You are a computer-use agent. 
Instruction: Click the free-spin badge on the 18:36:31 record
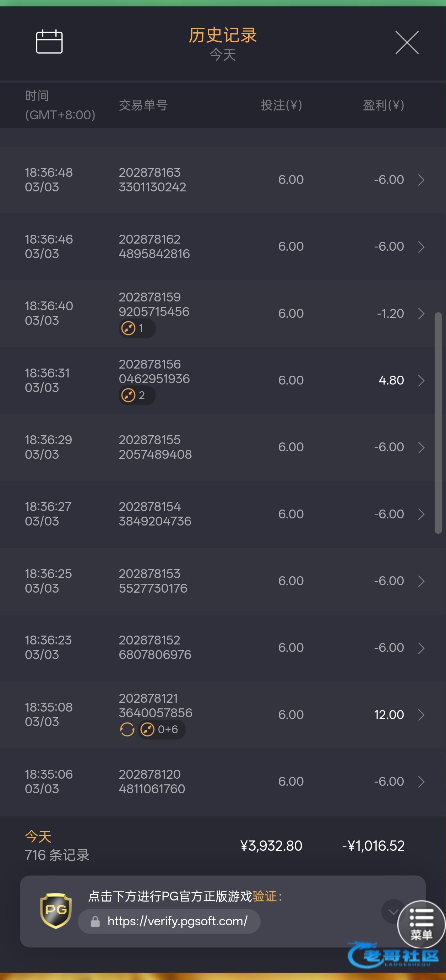(137, 395)
